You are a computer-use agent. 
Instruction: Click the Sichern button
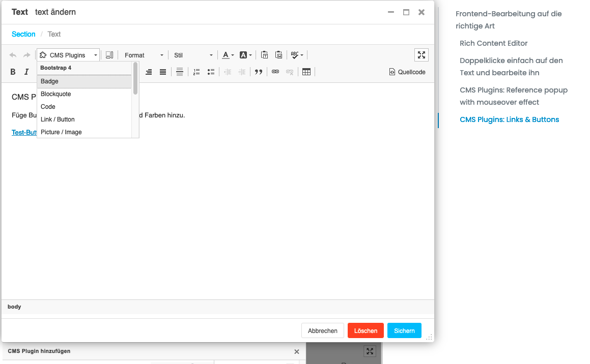(404, 330)
